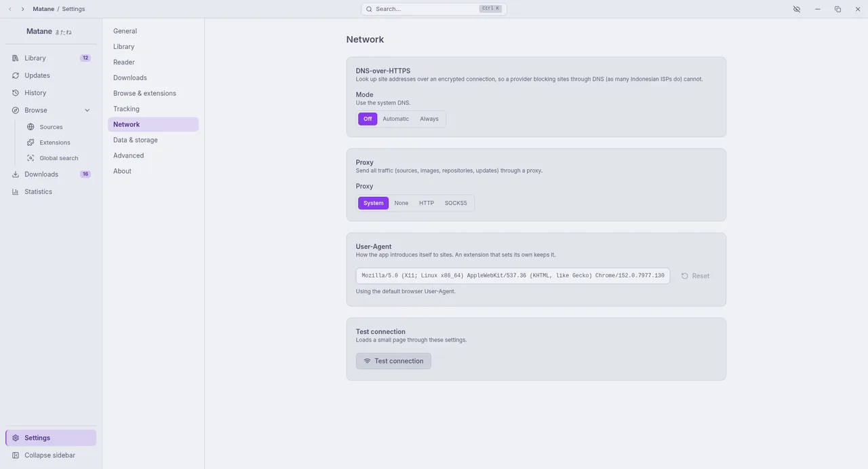Click the Sources globe icon
This screenshot has height=469, width=868.
pos(31,127)
